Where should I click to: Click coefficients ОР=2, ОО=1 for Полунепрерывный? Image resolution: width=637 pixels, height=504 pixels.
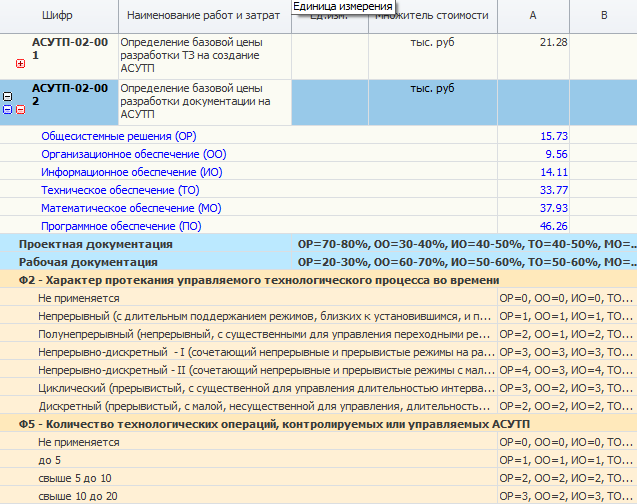coord(566,334)
